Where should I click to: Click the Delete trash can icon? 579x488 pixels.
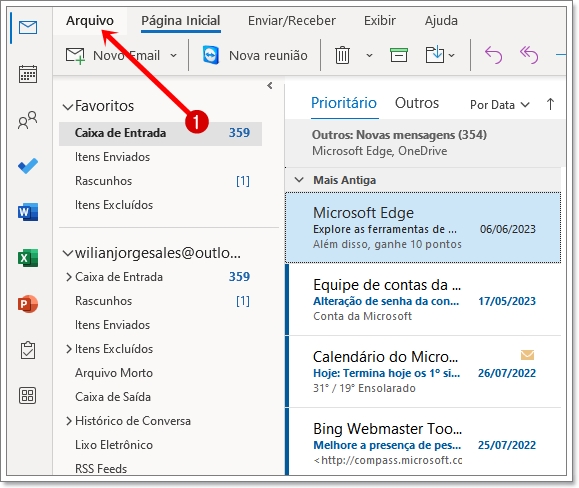pos(342,55)
